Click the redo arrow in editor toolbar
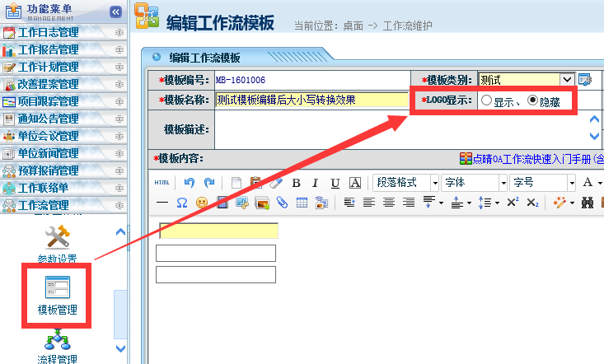The height and width of the screenshot is (364, 604). tap(208, 183)
